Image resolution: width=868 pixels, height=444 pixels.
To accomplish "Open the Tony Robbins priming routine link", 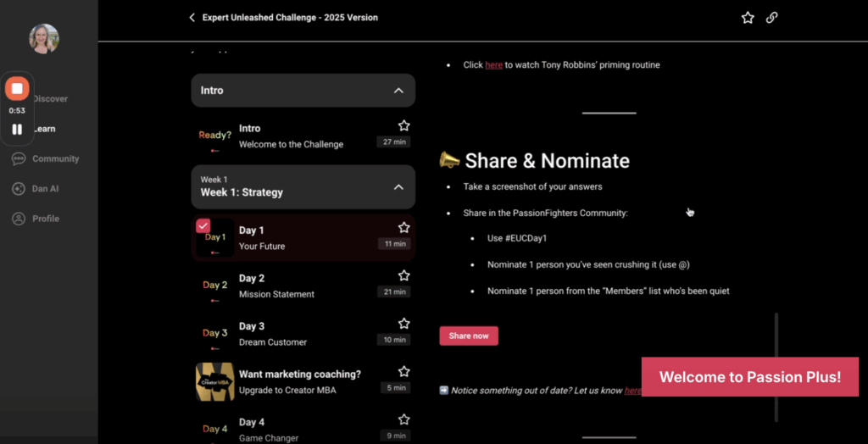I will tap(493, 65).
